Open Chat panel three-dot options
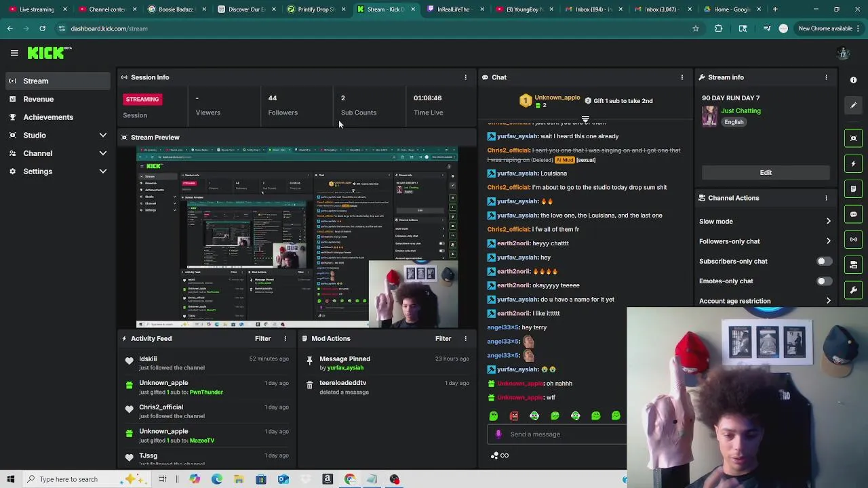Screen dimensions: 868x488 coord(682,77)
